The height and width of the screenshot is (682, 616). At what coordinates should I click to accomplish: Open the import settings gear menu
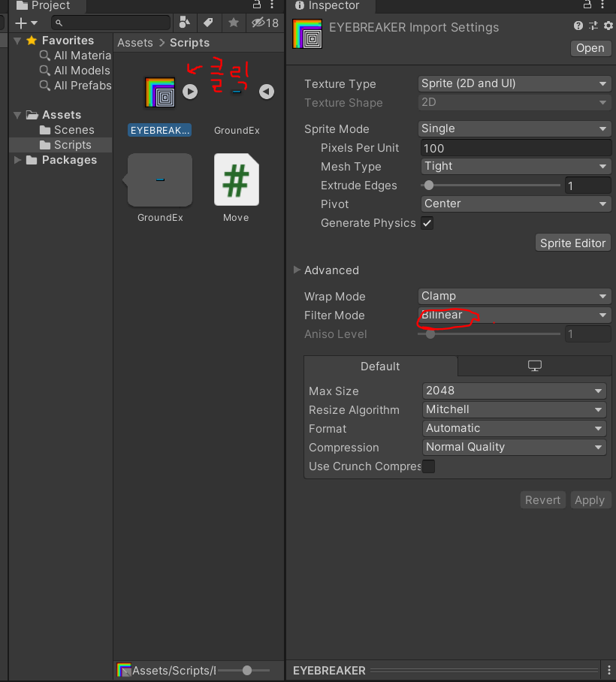608,26
